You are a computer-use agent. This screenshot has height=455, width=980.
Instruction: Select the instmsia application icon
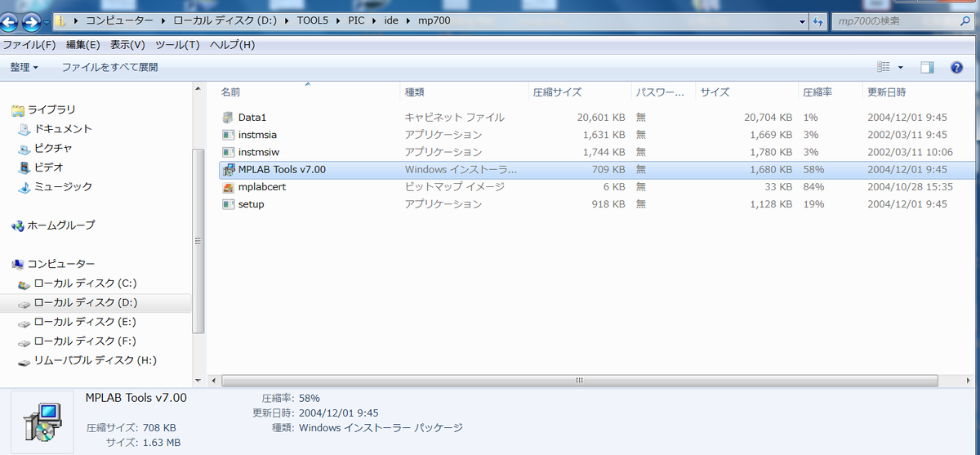(228, 135)
